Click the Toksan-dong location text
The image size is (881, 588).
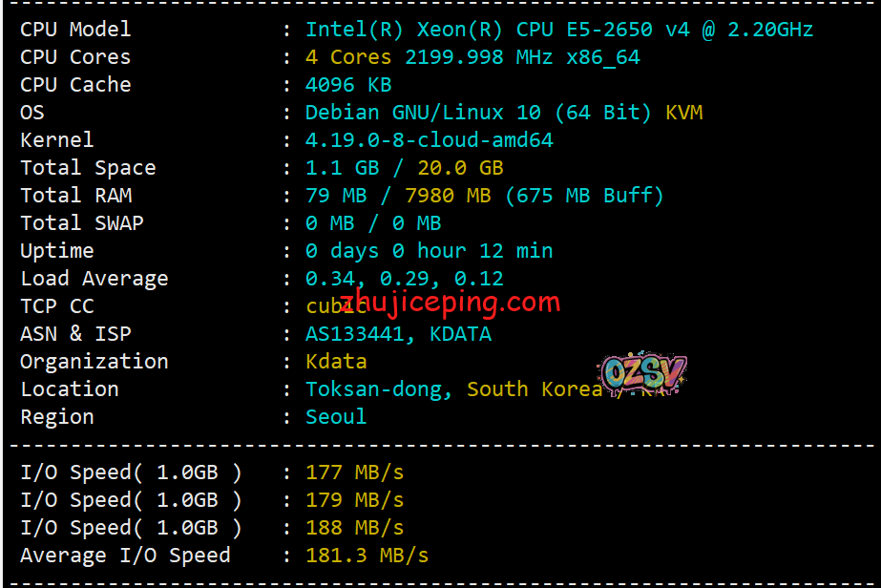click(378, 389)
